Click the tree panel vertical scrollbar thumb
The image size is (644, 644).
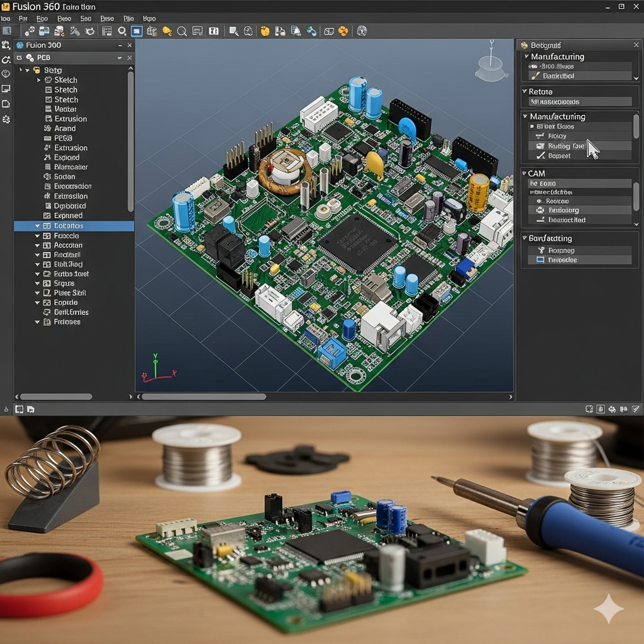tap(131, 142)
